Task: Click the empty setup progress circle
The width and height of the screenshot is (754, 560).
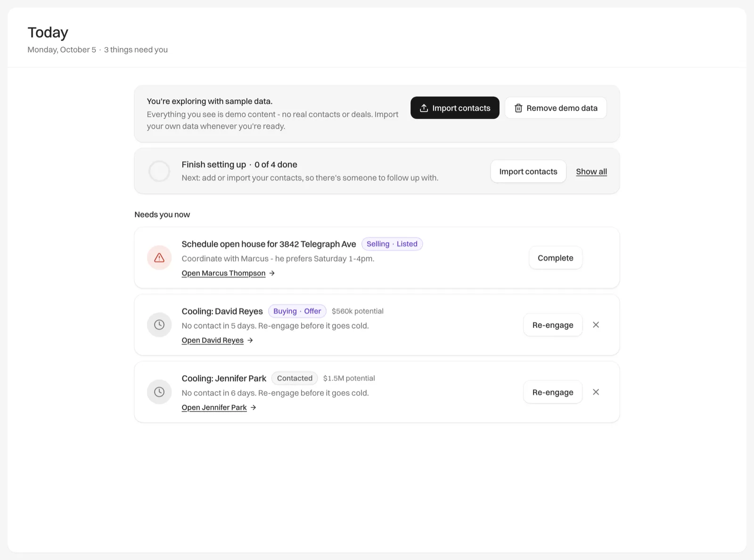Action: click(159, 171)
